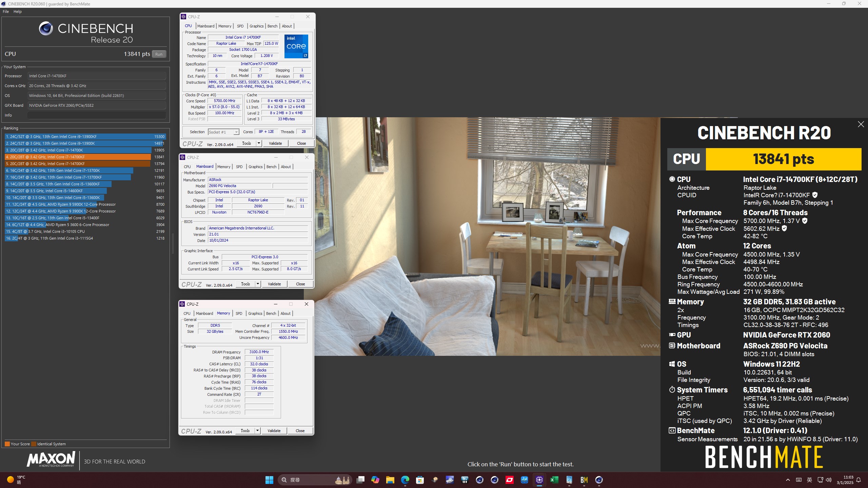Open the notification bell in the tray
The width and height of the screenshot is (868, 488).
[x=859, y=480]
